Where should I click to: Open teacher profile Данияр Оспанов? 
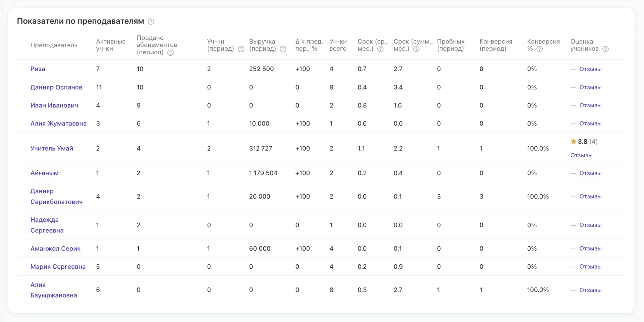(56, 87)
